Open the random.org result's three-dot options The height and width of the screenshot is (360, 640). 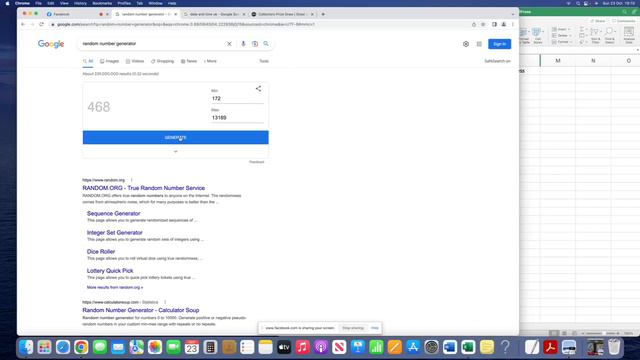[x=131, y=180]
